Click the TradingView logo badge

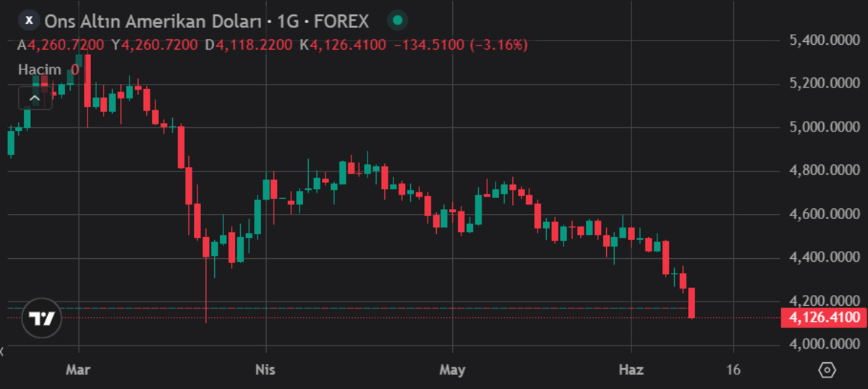41,318
